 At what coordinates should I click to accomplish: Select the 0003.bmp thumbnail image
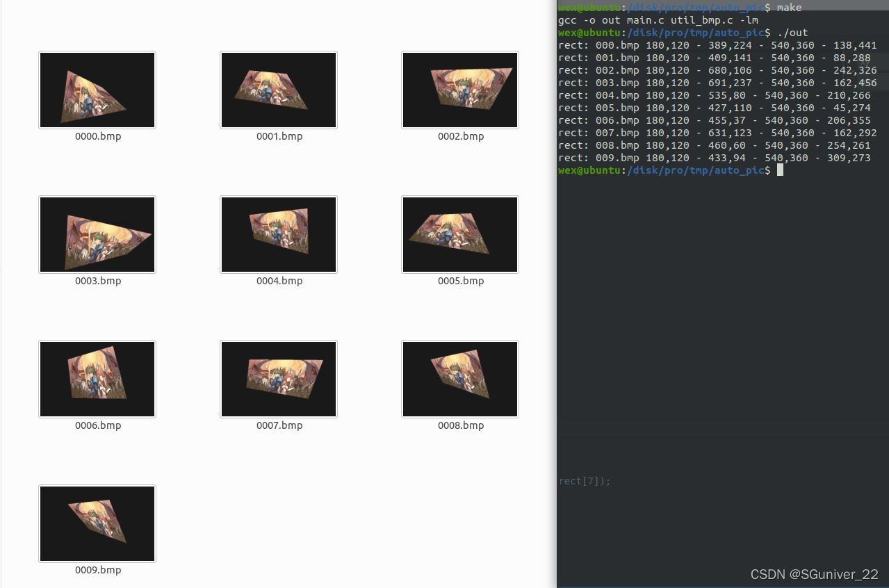coord(97,234)
